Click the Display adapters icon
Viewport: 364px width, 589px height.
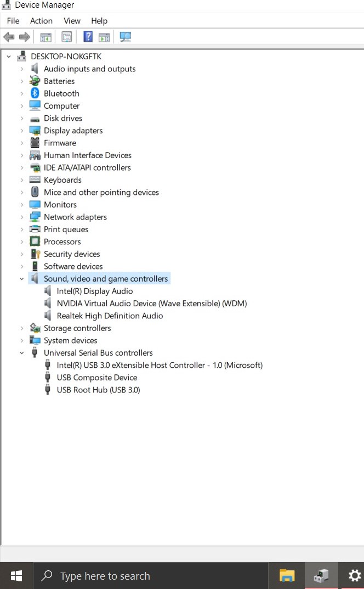[35, 130]
